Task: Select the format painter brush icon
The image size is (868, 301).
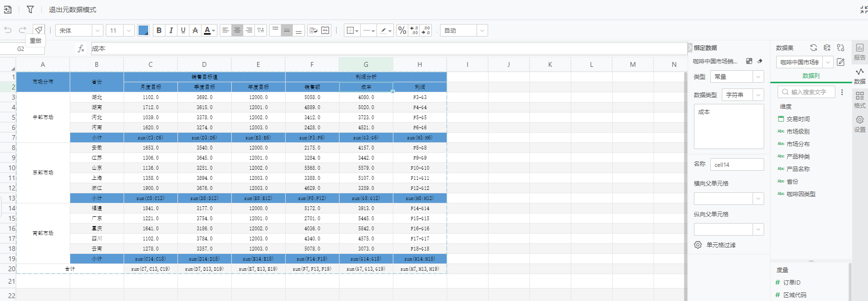Action: (38, 30)
